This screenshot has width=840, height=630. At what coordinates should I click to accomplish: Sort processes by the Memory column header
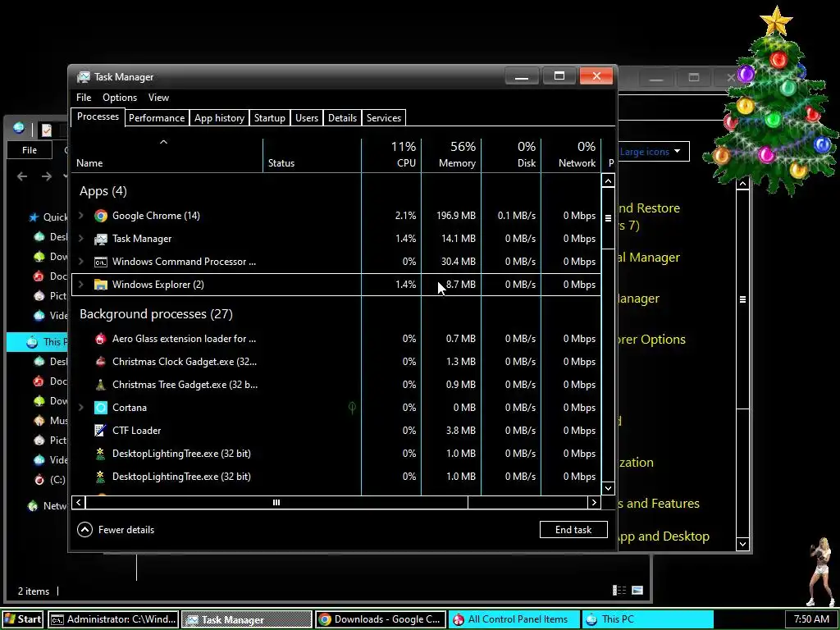(452, 155)
